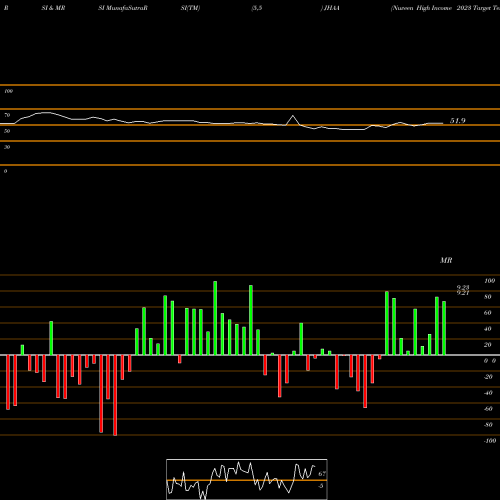Click the MR axis label '40'
The height and width of the screenshot is (500, 500).
coord(488,329)
